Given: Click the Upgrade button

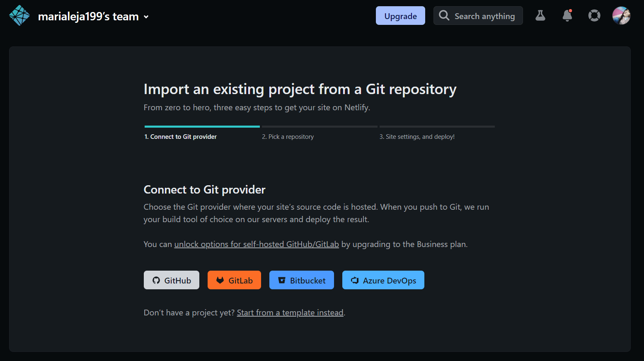Looking at the screenshot, I should [400, 16].
